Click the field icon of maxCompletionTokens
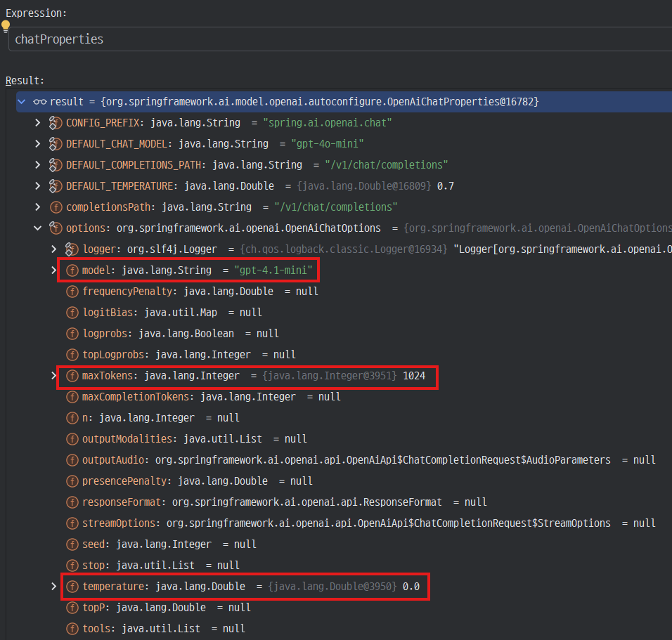Viewport: 672px width, 640px height. click(72, 397)
